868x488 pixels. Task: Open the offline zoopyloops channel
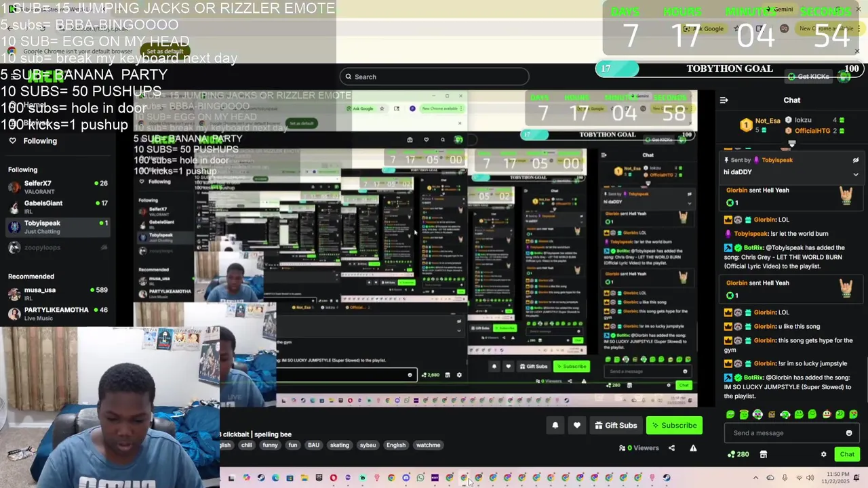coord(58,247)
